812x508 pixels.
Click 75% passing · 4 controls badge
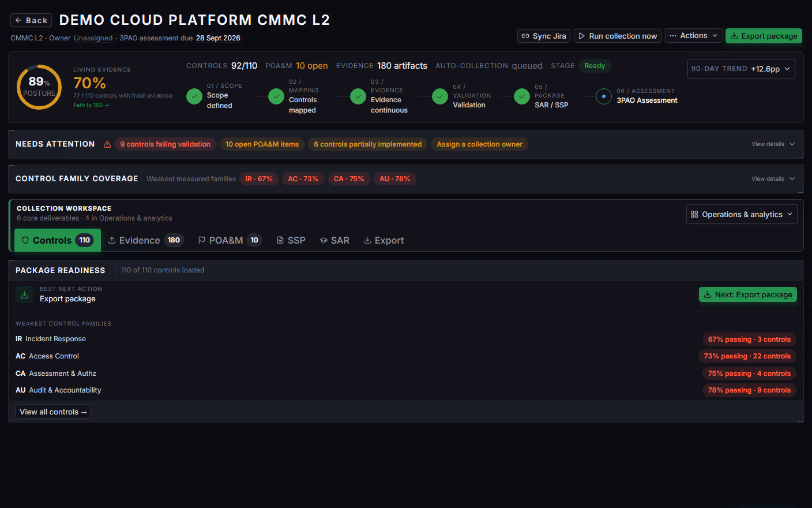749,373
